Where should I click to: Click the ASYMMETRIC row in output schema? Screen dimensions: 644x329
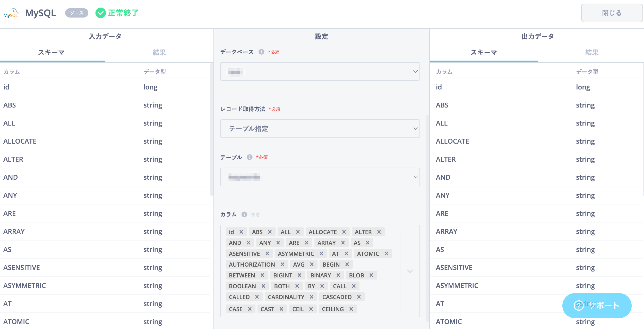point(537,285)
